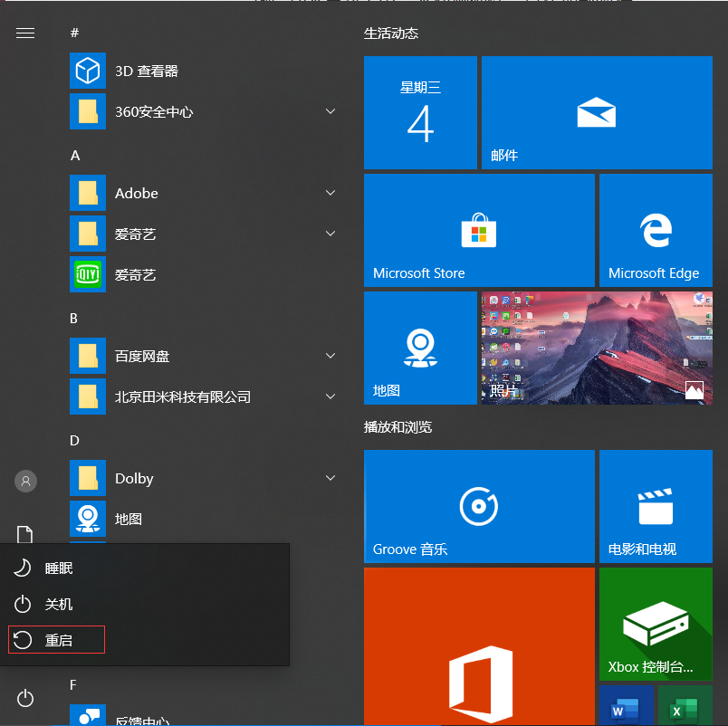Select 关机 from the power menu

[144, 604]
